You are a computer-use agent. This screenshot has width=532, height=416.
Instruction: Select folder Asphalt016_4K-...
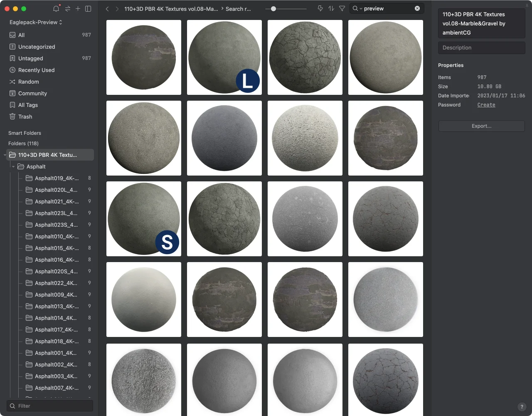pos(56,260)
